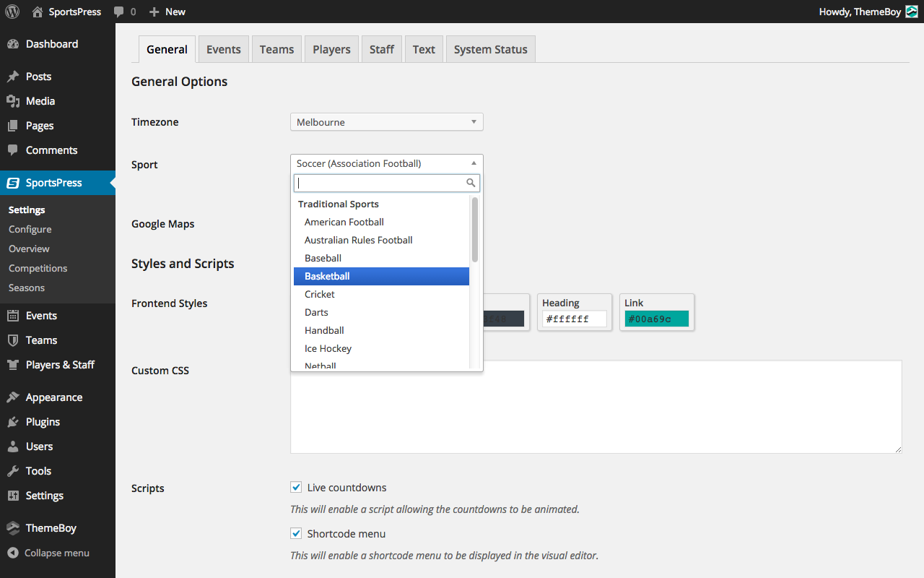This screenshot has height=578, width=924.
Task: Select Basketball from the sport list
Action: tap(381, 276)
